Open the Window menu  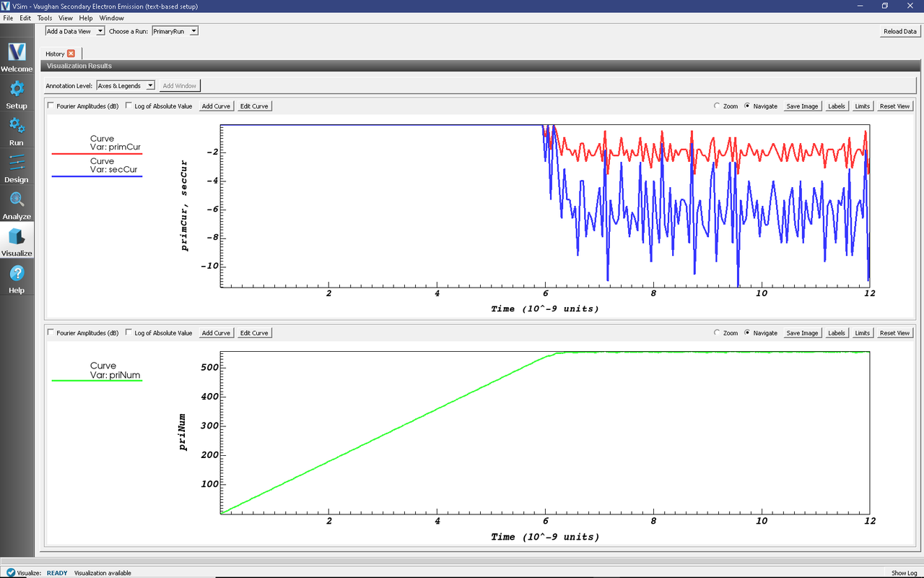(111, 18)
